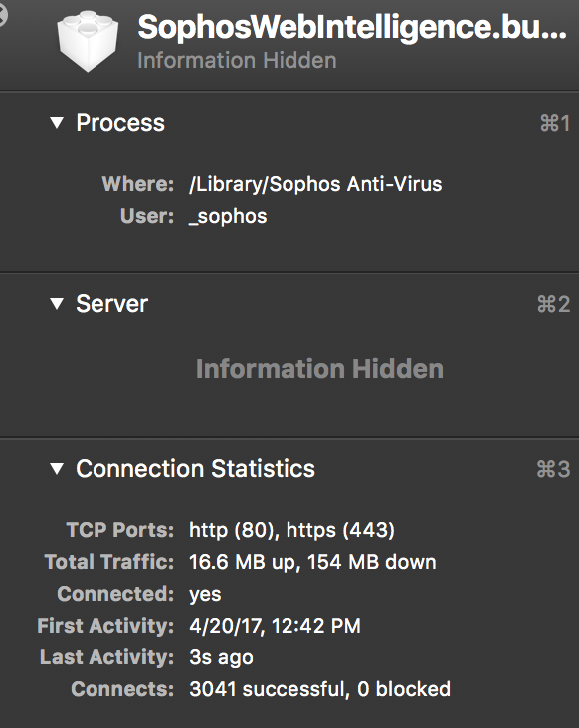Click the Total Traffic value
This screenshot has height=728, width=579.
click(x=312, y=562)
